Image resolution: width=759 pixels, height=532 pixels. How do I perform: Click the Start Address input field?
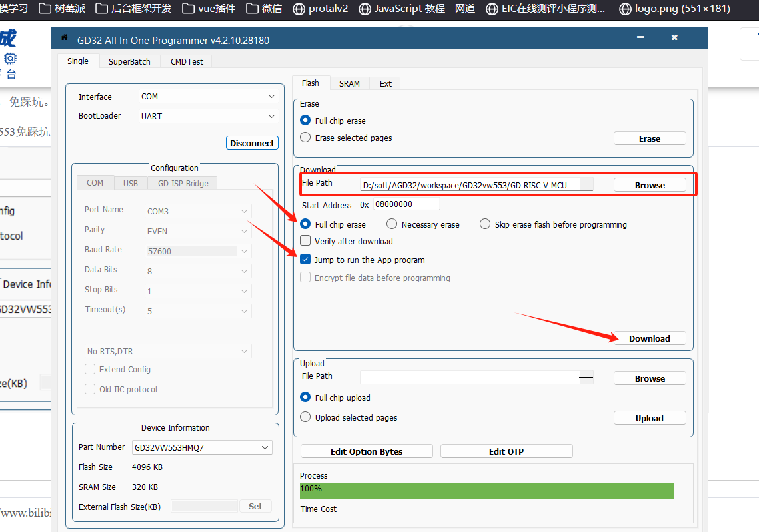point(406,204)
